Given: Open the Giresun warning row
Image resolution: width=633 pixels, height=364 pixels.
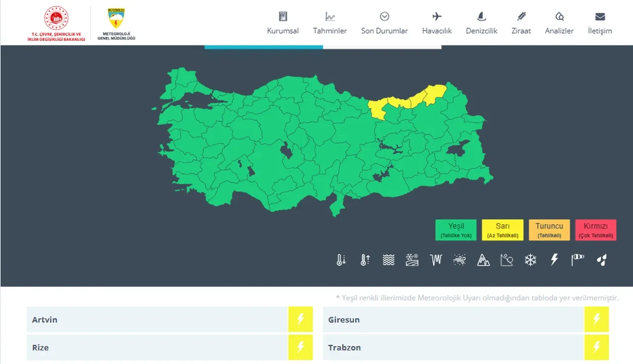Looking at the screenshot, I should point(452,319).
